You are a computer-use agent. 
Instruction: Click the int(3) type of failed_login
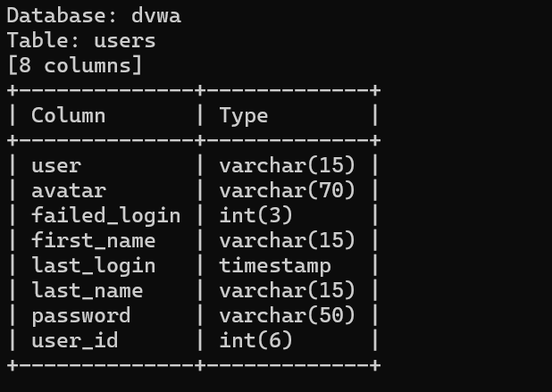pyautogui.click(x=255, y=215)
